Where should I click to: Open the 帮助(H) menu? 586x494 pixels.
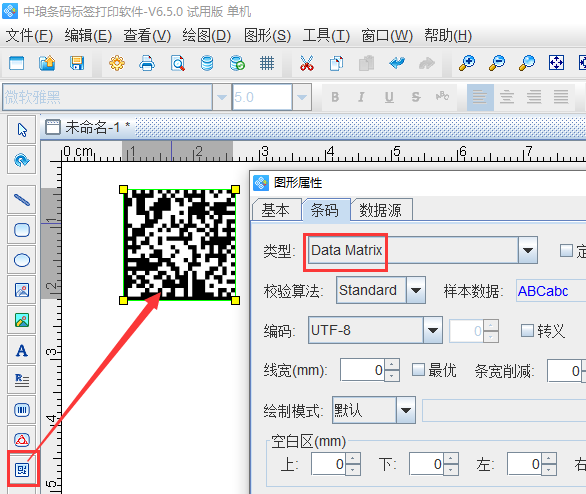[x=448, y=36]
